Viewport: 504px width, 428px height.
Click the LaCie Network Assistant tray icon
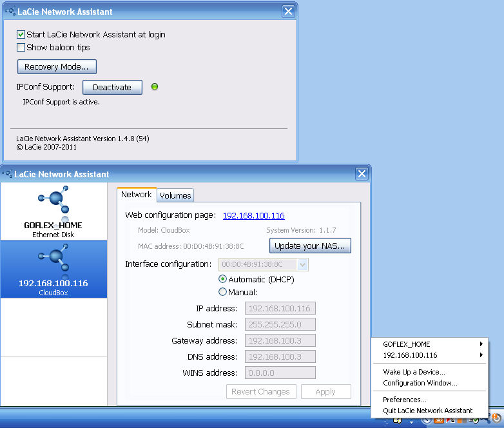click(x=487, y=420)
